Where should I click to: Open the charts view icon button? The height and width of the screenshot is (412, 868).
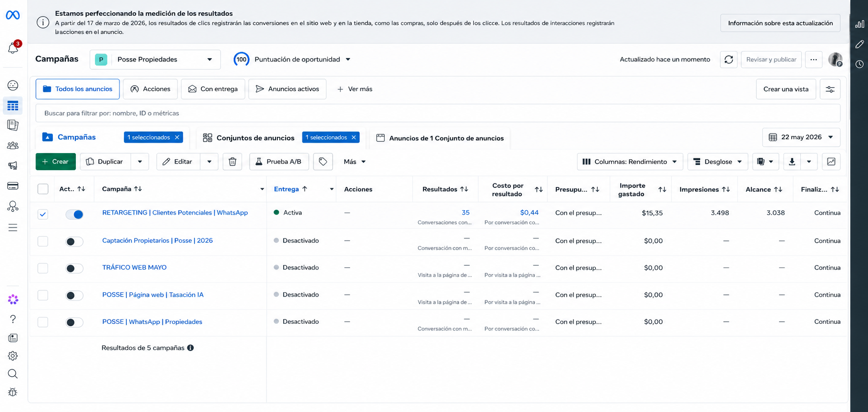[x=831, y=162]
